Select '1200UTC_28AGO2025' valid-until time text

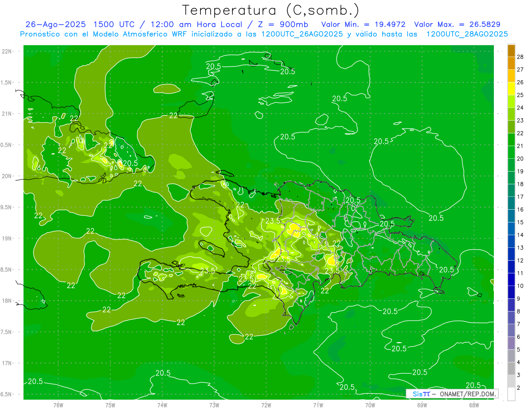point(467,34)
